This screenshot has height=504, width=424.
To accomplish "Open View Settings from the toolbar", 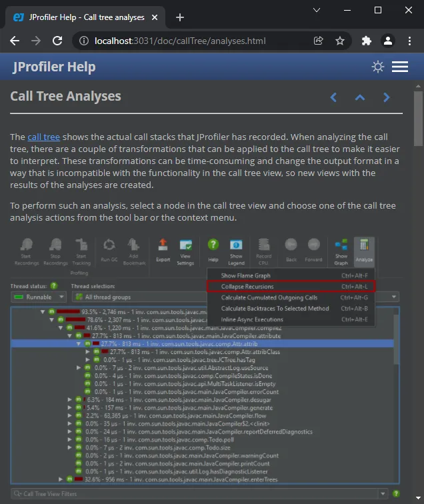I will (185, 252).
